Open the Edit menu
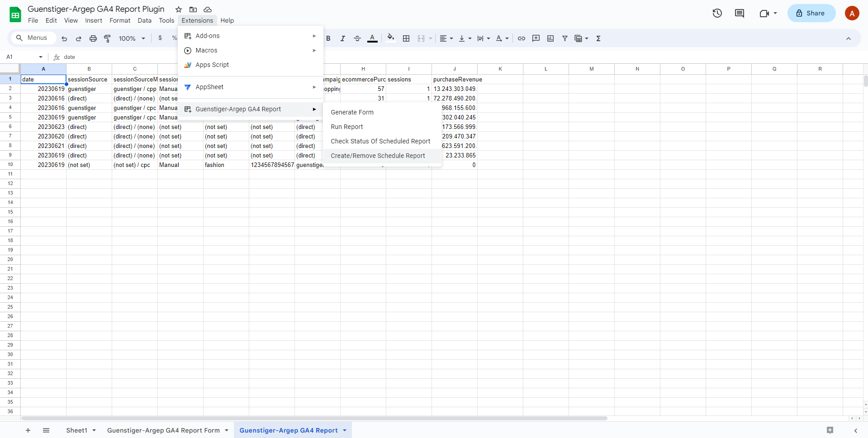The image size is (868, 438). point(51,20)
